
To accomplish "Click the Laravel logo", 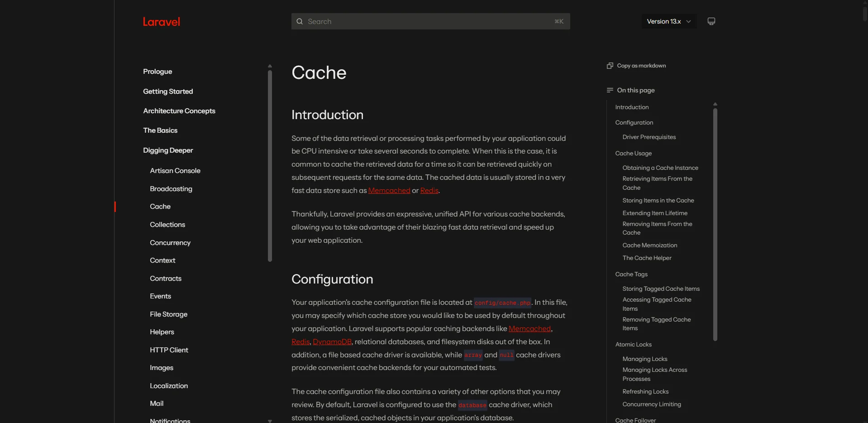I will point(162,22).
